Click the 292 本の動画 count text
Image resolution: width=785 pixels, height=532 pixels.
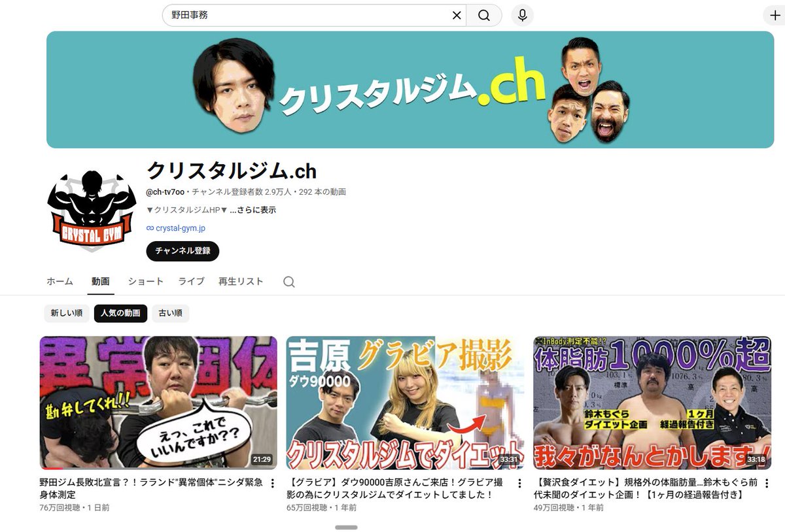323,192
